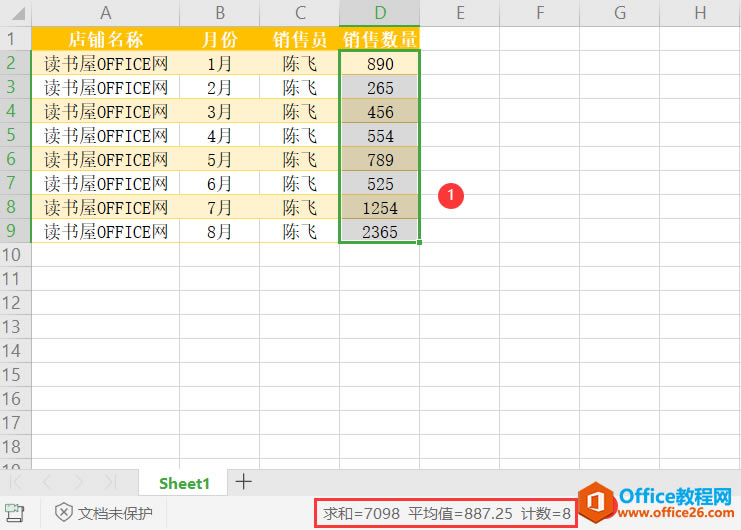The width and height of the screenshot is (741, 530).
Task: Go to next sheet navigation arrow
Action: (78, 482)
